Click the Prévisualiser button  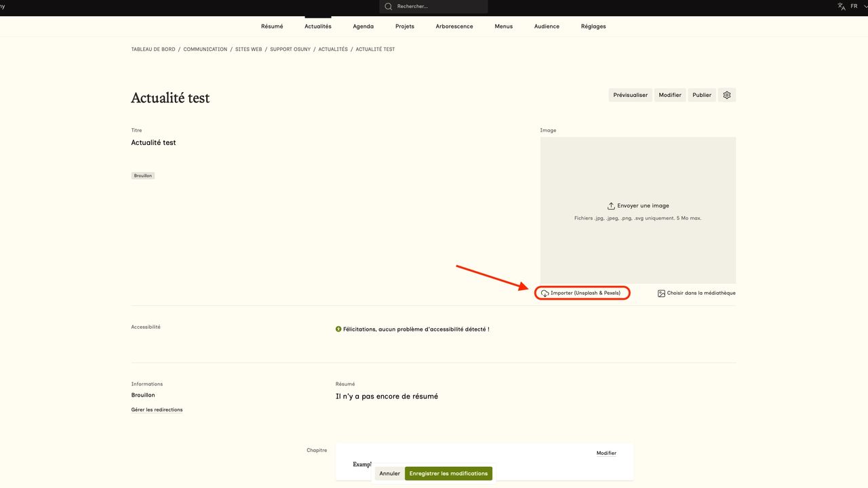630,95
